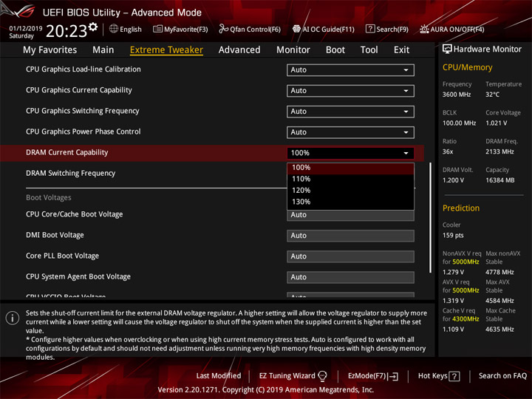Click the EZ Tuning Wizard bulb icon
The image size is (532, 399).
(322, 376)
